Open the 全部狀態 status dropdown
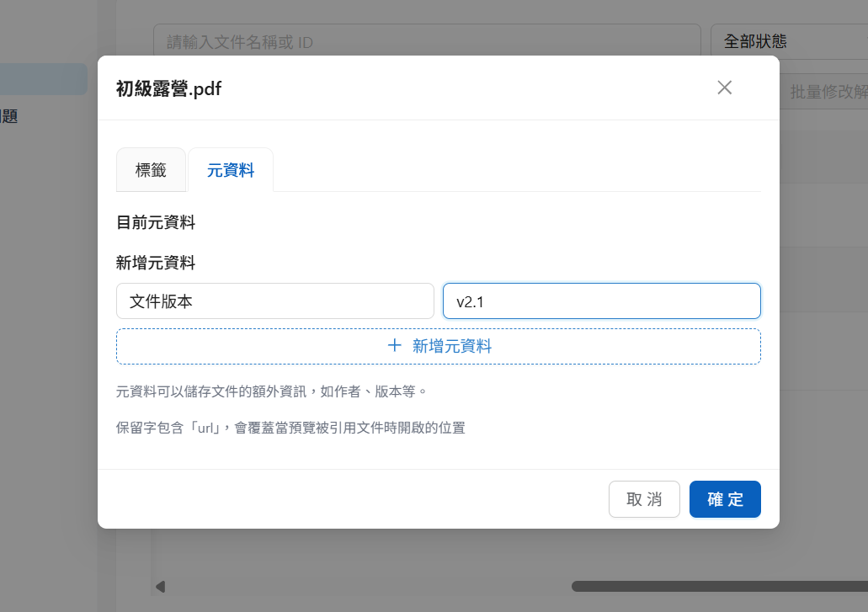 [x=787, y=41]
